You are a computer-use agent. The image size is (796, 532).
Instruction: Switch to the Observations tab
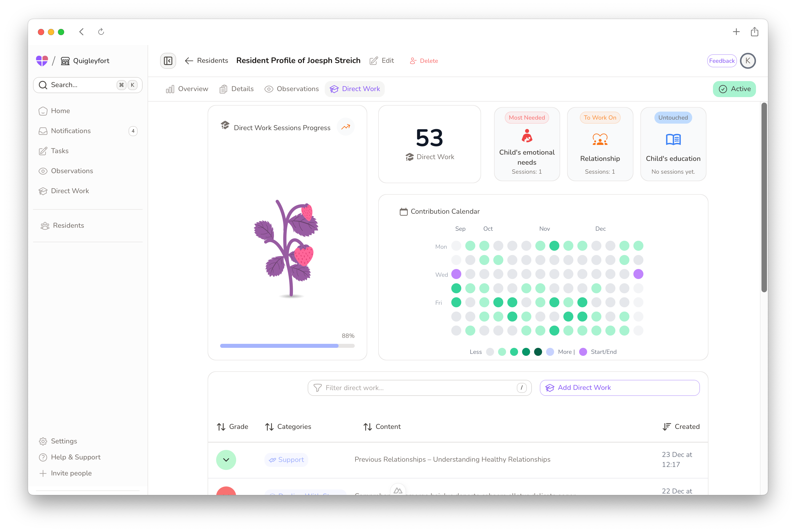pyautogui.click(x=292, y=89)
